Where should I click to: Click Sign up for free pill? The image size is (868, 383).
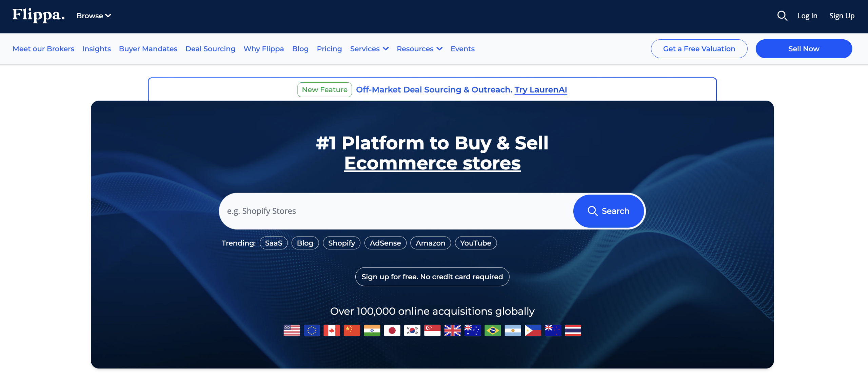432,277
